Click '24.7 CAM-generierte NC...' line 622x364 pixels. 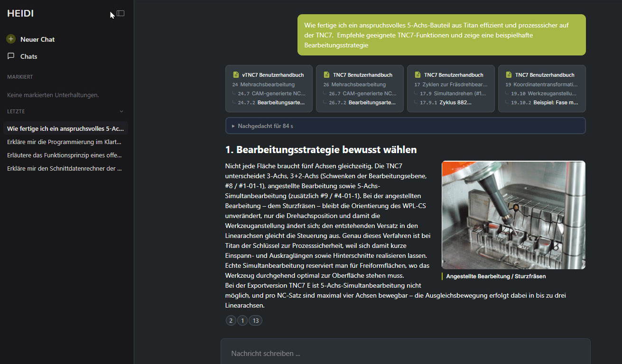(271, 93)
